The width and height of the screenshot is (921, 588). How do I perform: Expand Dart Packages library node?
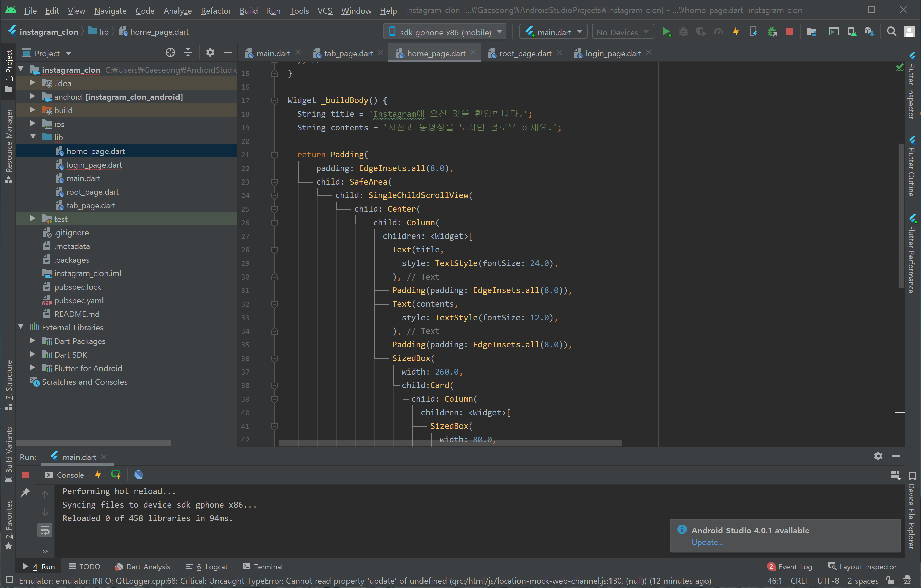coord(33,341)
